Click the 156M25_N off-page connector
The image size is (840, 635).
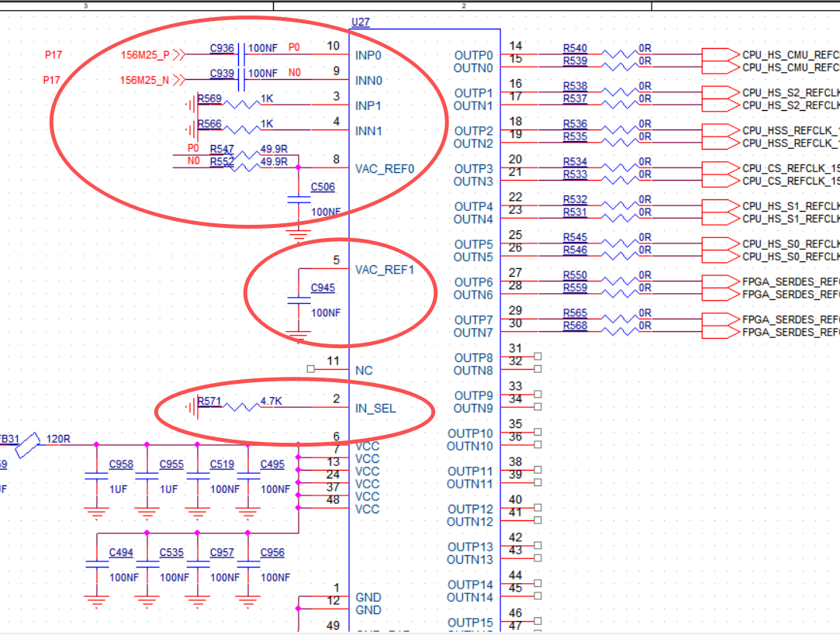click(x=179, y=80)
